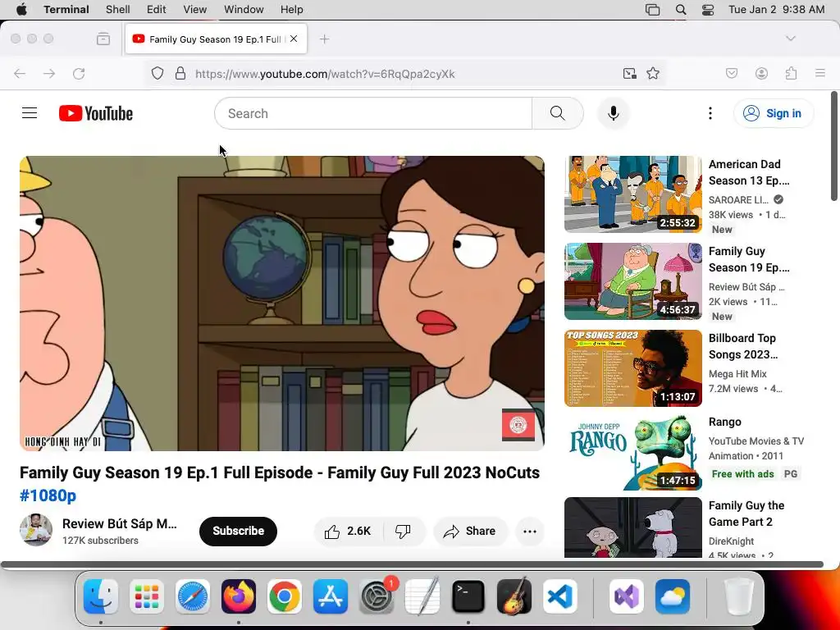840x630 pixels.
Task: Open Finder from the Dock
Action: (x=101, y=596)
